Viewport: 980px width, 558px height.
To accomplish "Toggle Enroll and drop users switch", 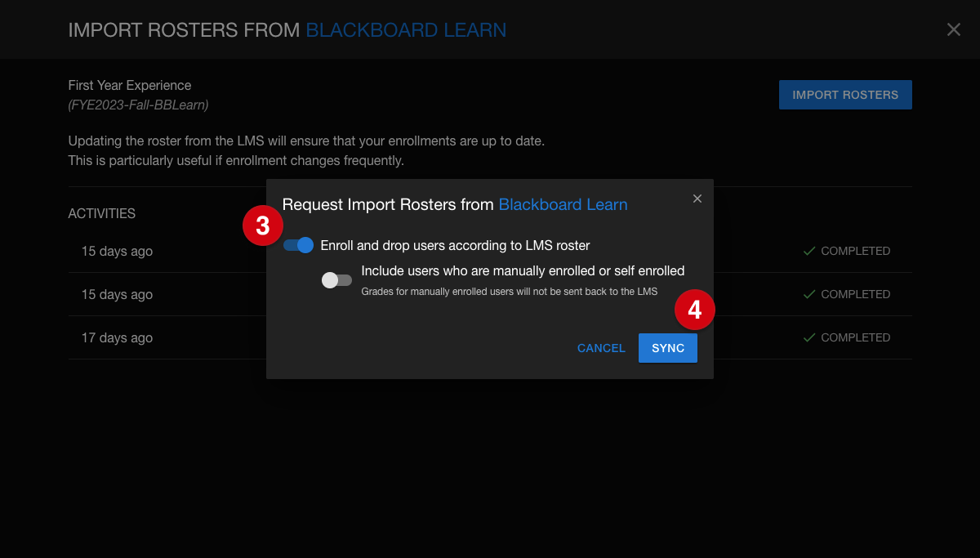I will tap(299, 245).
